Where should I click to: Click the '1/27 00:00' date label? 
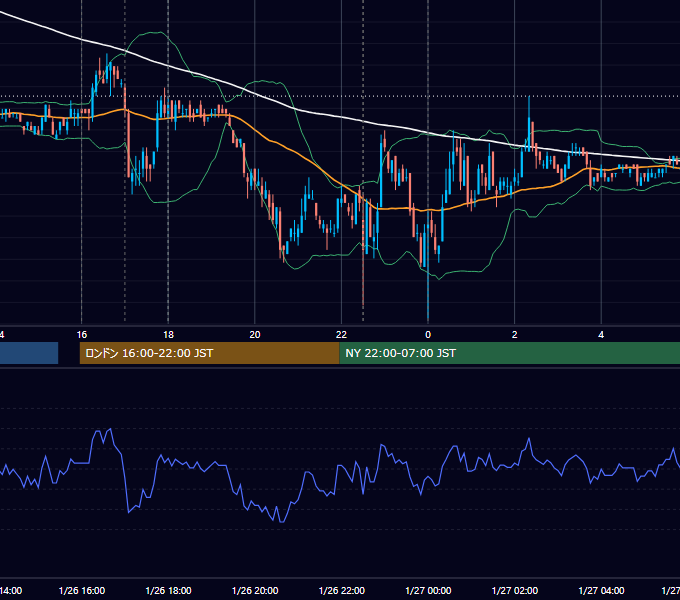(x=428, y=591)
